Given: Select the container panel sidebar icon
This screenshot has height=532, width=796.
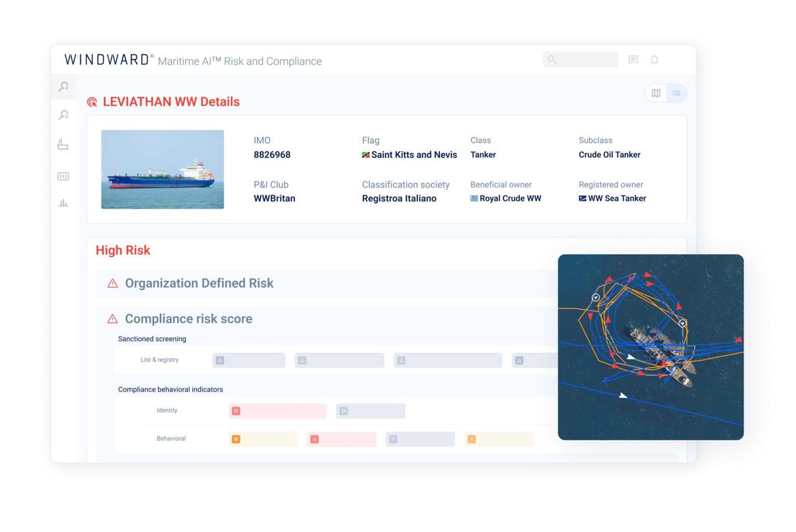Looking at the screenshot, I should pyautogui.click(x=63, y=177).
